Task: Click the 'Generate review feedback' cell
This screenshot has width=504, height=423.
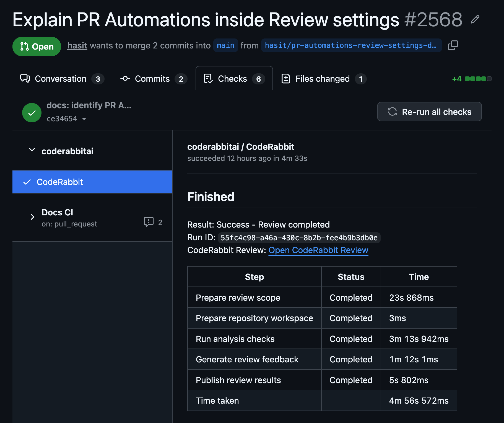Action: [254, 359]
